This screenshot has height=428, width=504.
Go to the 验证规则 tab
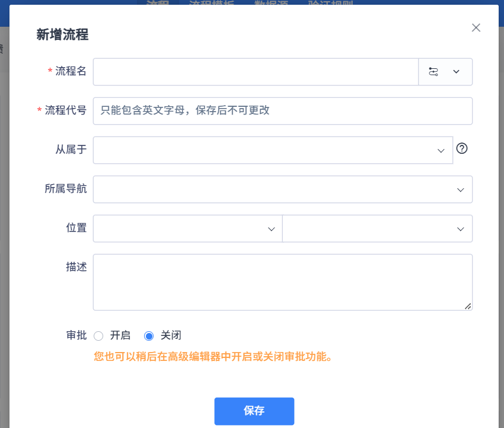(331, 3)
